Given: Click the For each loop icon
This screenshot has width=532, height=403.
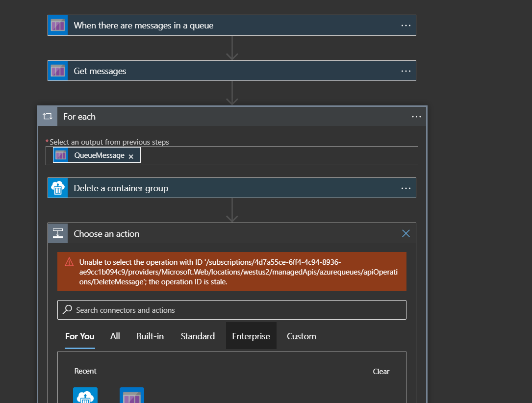Looking at the screenshot, I should point(48,117).
